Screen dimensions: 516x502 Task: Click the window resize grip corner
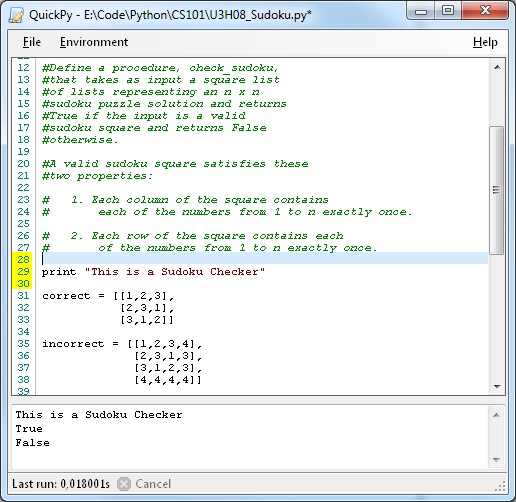500,486
